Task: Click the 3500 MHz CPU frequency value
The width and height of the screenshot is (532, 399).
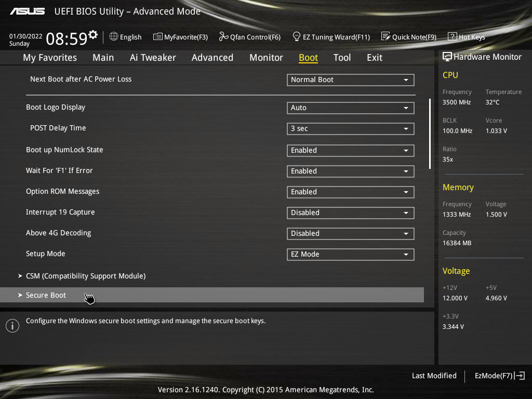Action: tap(457, 102)
